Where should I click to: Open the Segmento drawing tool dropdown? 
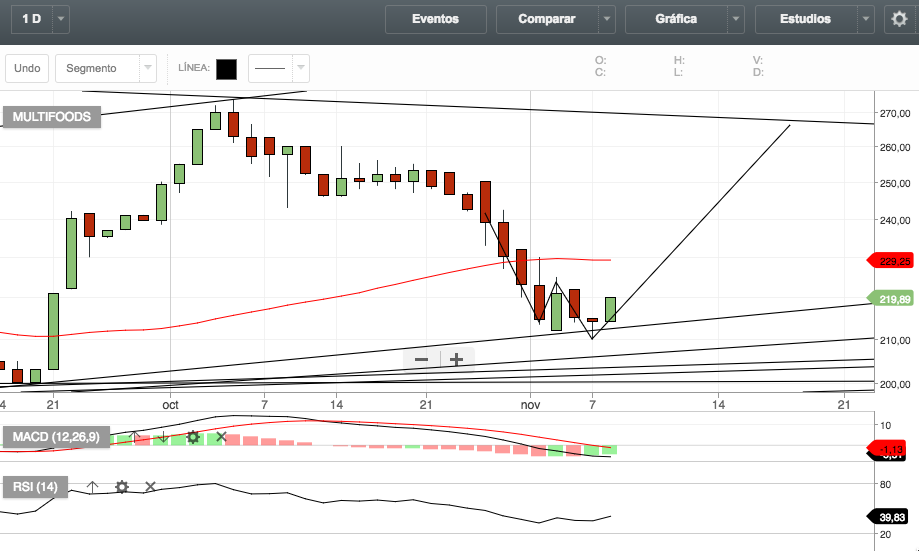coord(106,69)
